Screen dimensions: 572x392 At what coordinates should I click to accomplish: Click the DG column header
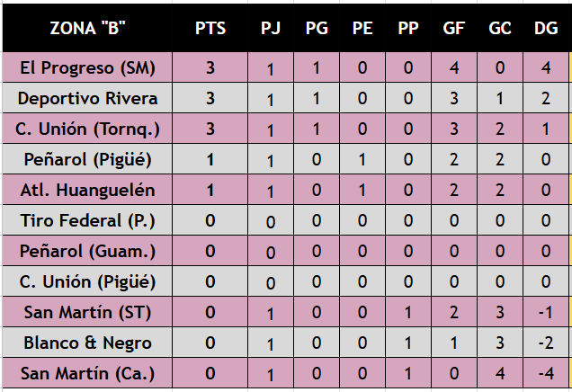click(546, 28)
